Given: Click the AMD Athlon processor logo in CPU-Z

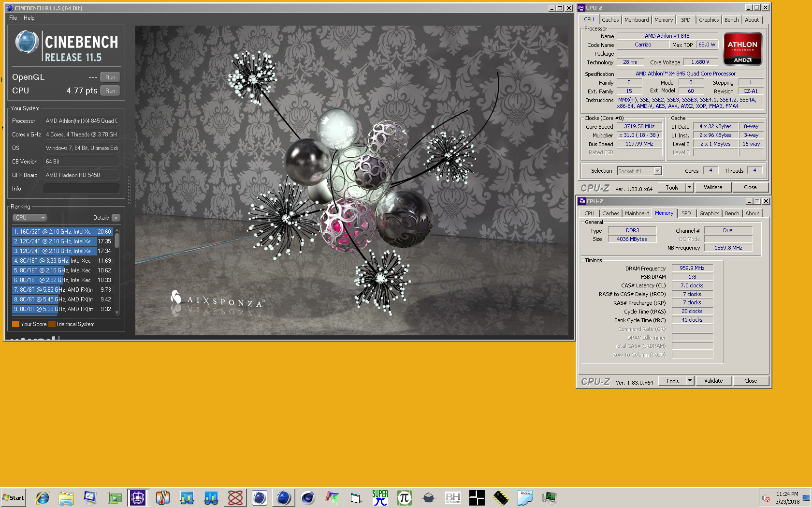Looking at the screenshot, I should 742,49.
